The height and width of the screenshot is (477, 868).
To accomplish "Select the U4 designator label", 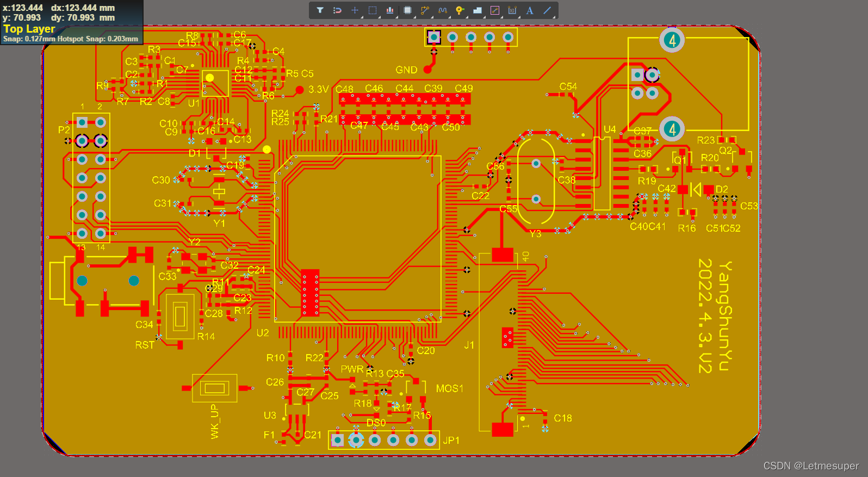I will pyautogui.click(x=610, y=129).
